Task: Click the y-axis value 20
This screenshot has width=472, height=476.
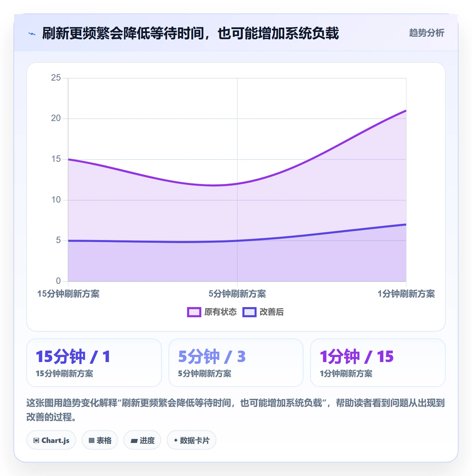Action: [x=56, y=118]
